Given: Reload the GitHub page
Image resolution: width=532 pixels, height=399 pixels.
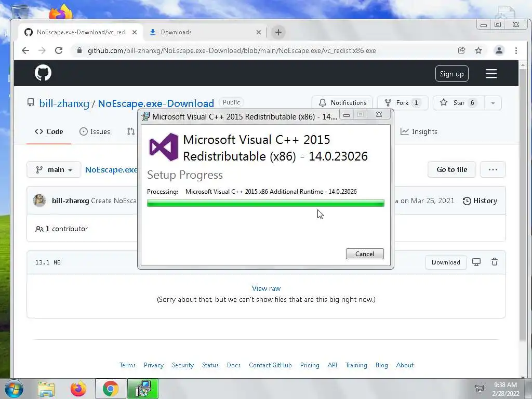Looking at the screenshot, I should [x=59, y=50].
